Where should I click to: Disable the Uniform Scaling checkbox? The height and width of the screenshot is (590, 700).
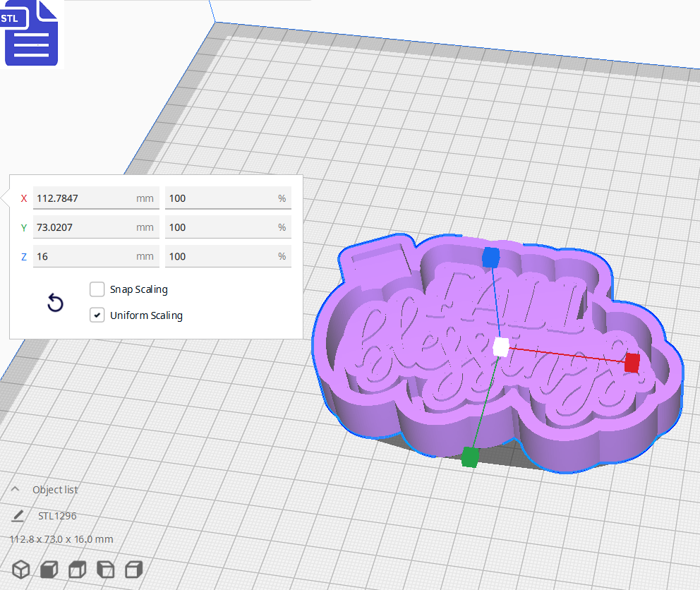pyautogui.click(x=97, y=315)
